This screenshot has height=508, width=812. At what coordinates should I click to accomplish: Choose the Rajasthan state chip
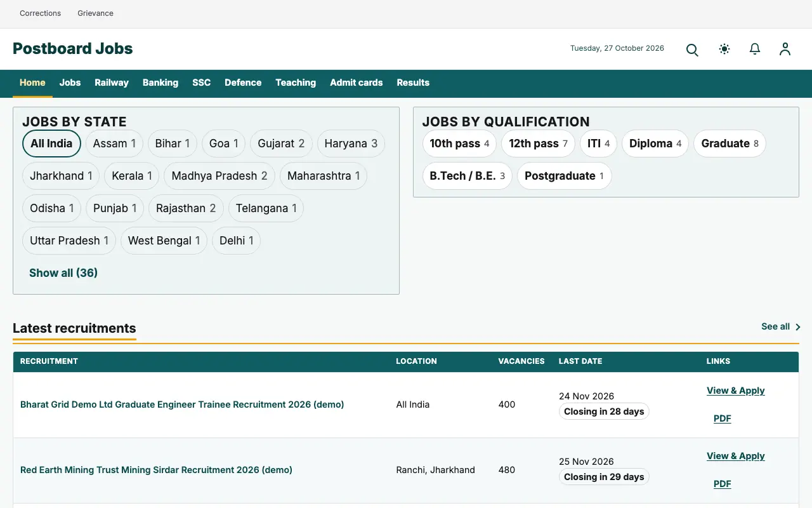coord(186,208)
